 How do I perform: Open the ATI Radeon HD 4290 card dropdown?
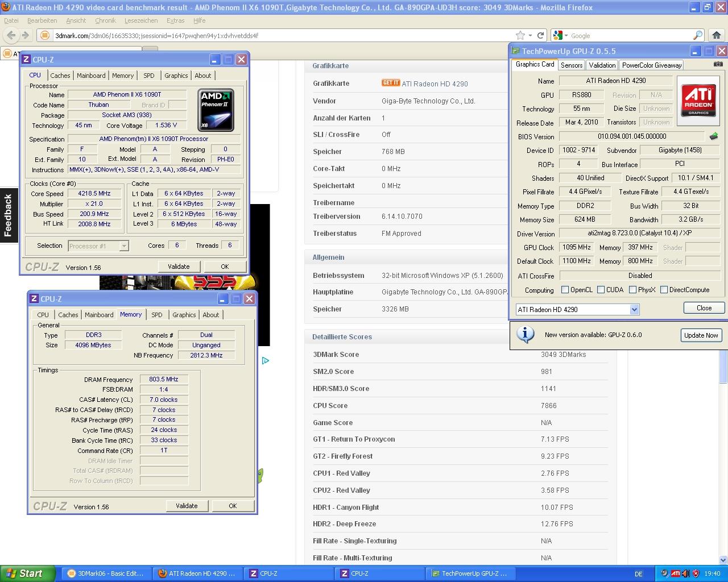pos(635,309)
